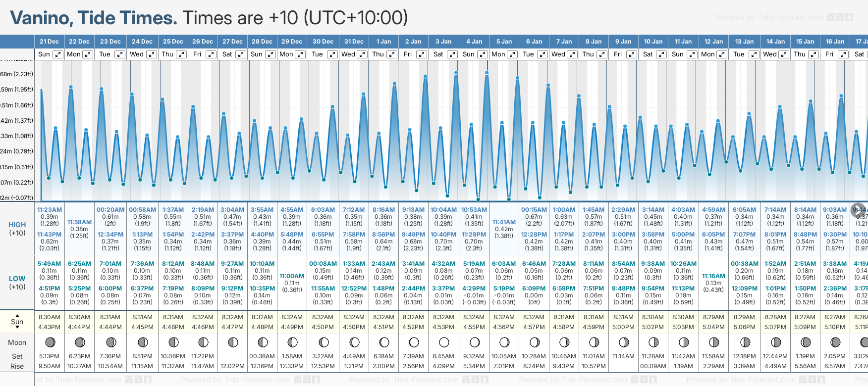This screenshot has width=868, height=386.
Task: Expand the Saturday 3 Jan column
Action: coord(452,54)
